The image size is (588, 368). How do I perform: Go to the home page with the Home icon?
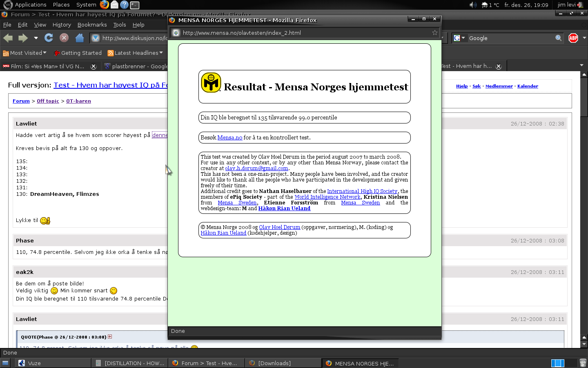click(x=80, y=38)
